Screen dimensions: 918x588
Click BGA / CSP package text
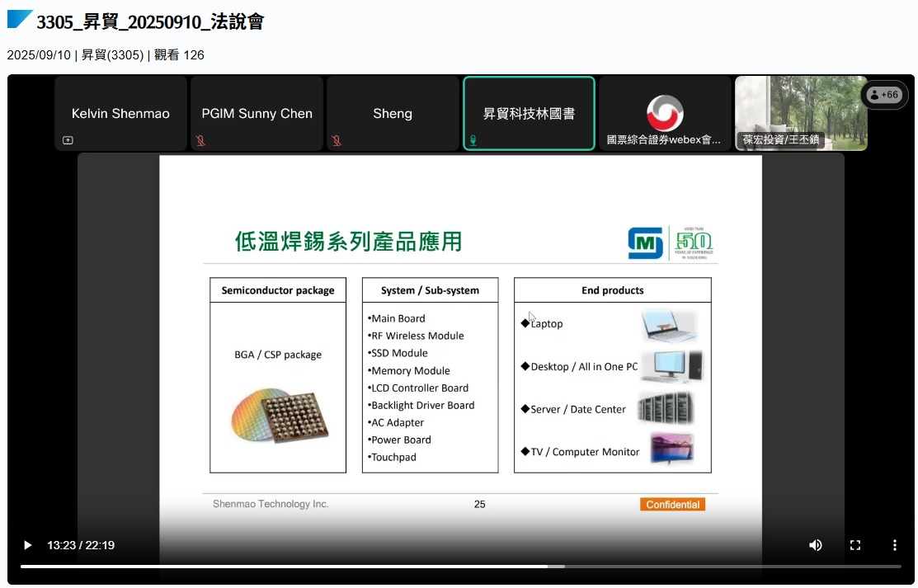[x=278, y=355]
